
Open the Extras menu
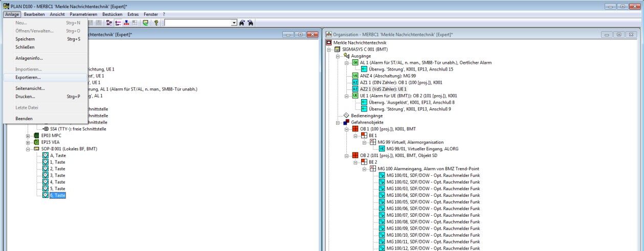[133, 14]
